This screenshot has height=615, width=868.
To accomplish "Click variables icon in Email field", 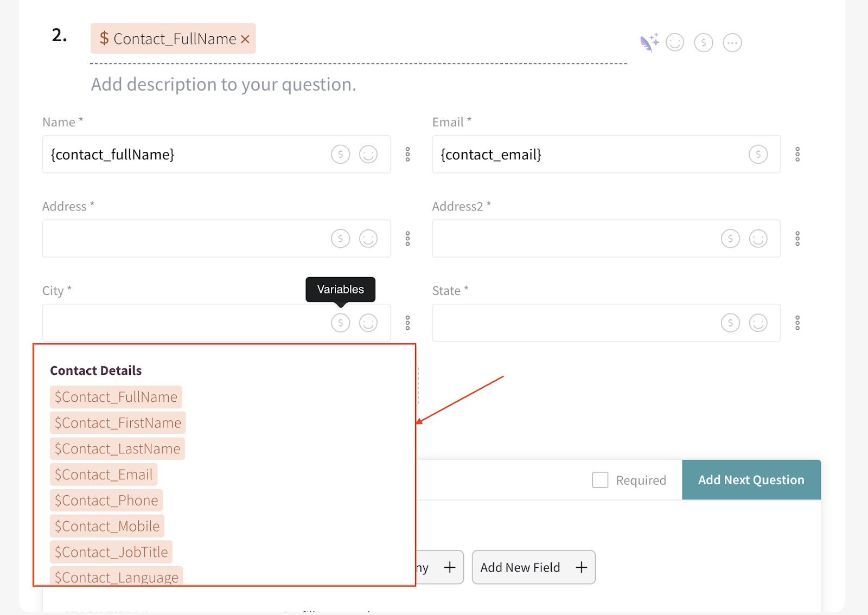I will point(758,155).
